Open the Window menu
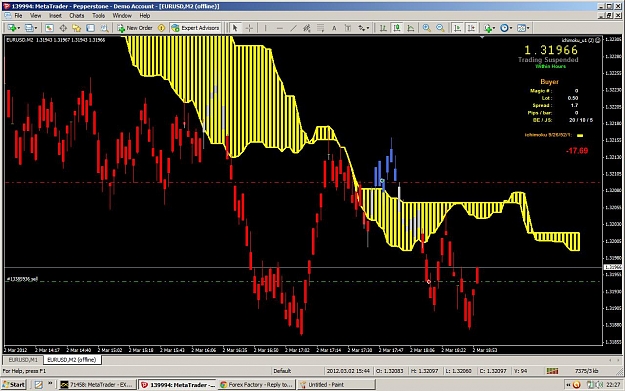The height and width of the screenshot is (391, 625). (x=122, y=16)
